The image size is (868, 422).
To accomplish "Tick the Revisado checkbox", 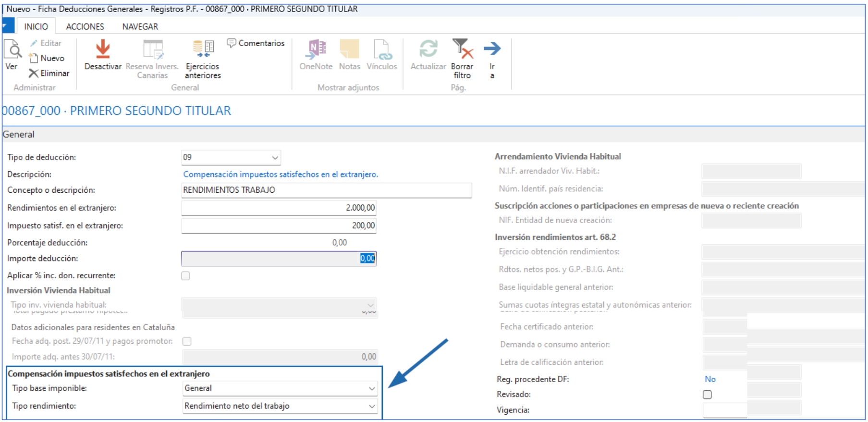I will point(707,395).
